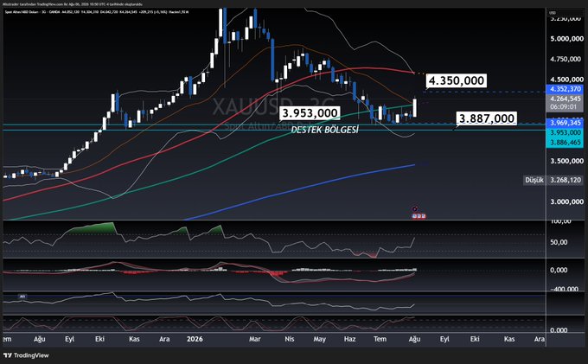The width and height of the screenshot is (588, 364).
Task: Select the 4.350,000 annotation box
Action: (x=456, y=80)
